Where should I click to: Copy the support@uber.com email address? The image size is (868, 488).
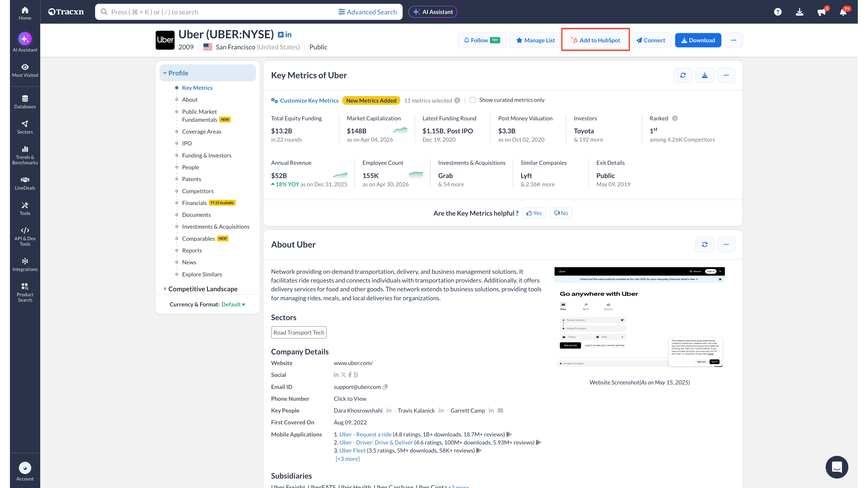point(385,387)
